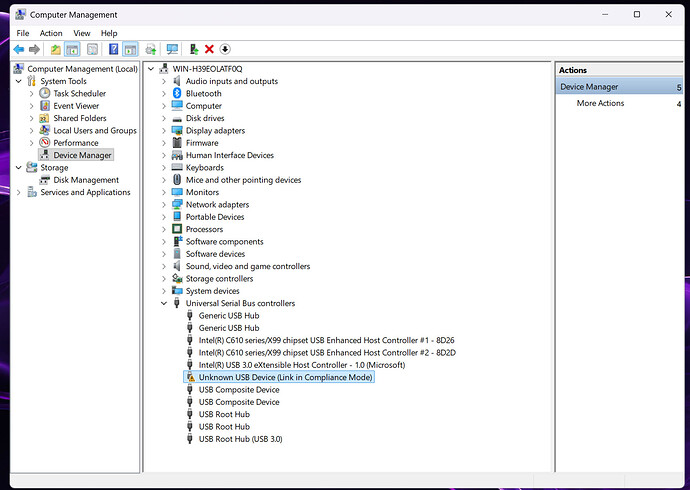The image size is (690, 490).
Task: Expand the Network adapters category
Action: click(x=164, y=205)
